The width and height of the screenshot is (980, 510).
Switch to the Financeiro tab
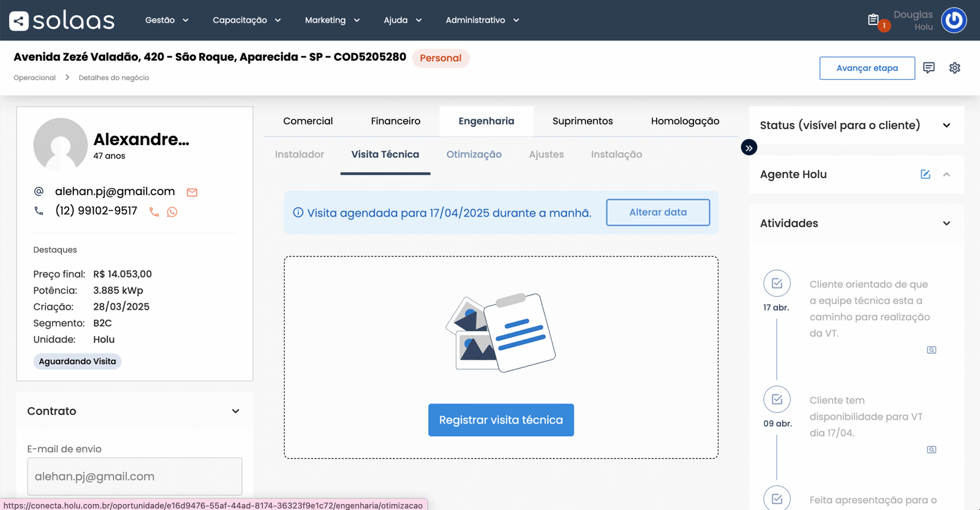click(396, 121)
